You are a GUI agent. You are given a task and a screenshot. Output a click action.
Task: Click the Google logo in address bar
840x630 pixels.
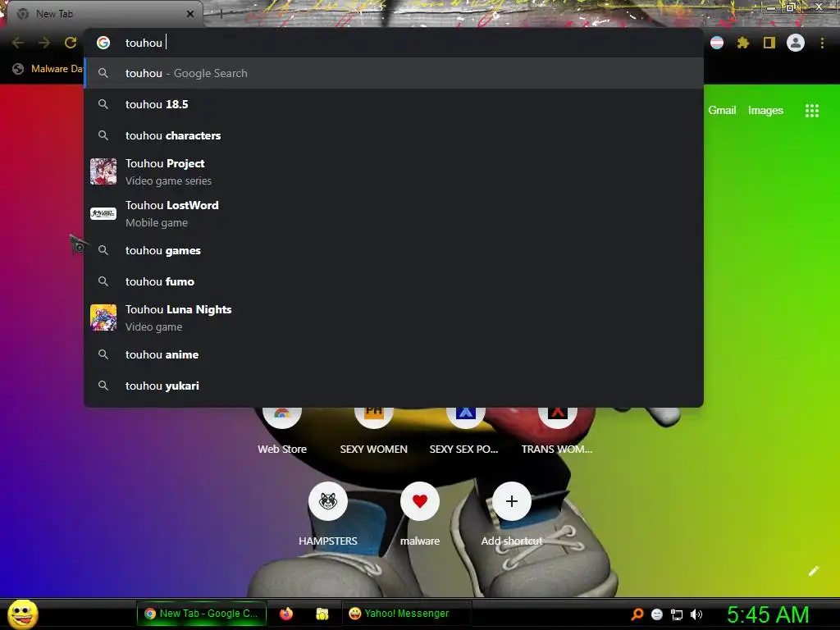coord(103,43)
